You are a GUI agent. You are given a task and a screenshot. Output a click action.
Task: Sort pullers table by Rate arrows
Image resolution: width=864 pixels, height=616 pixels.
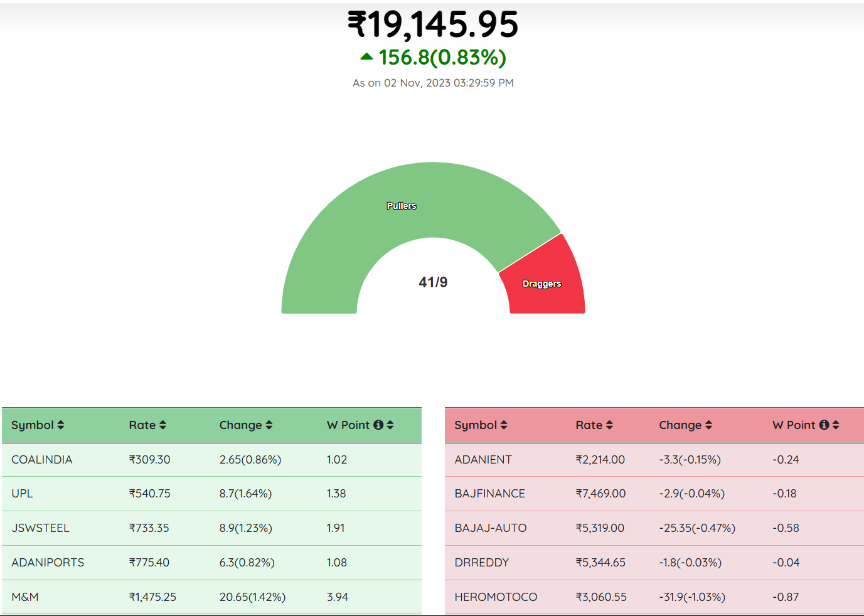click(163, 425)
